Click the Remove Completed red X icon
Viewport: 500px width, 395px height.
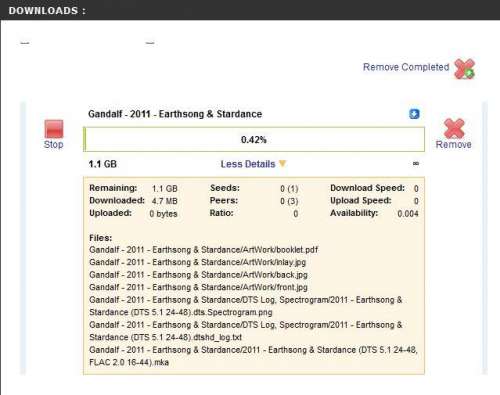[x=464, y=69]
